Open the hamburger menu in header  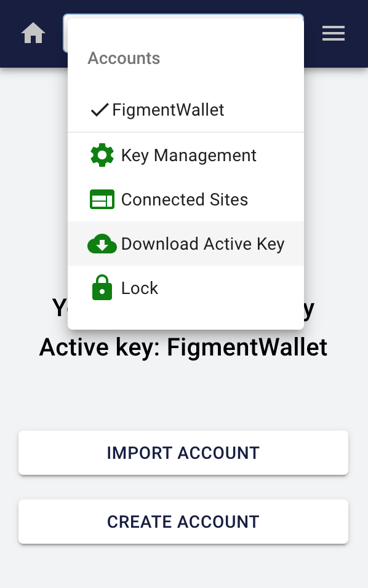(333, 33)
